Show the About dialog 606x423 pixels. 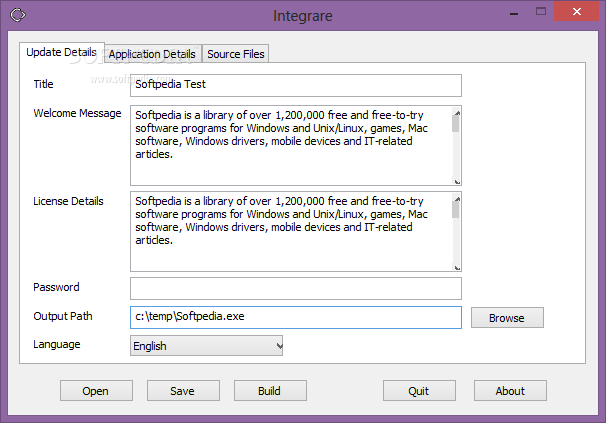(510, 391)
